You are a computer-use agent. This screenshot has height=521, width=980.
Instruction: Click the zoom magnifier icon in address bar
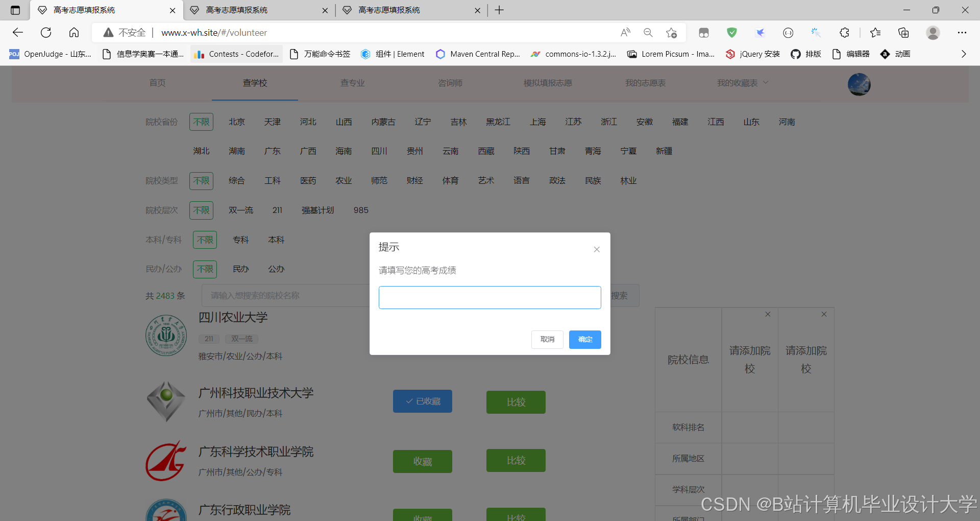point(648,33)
